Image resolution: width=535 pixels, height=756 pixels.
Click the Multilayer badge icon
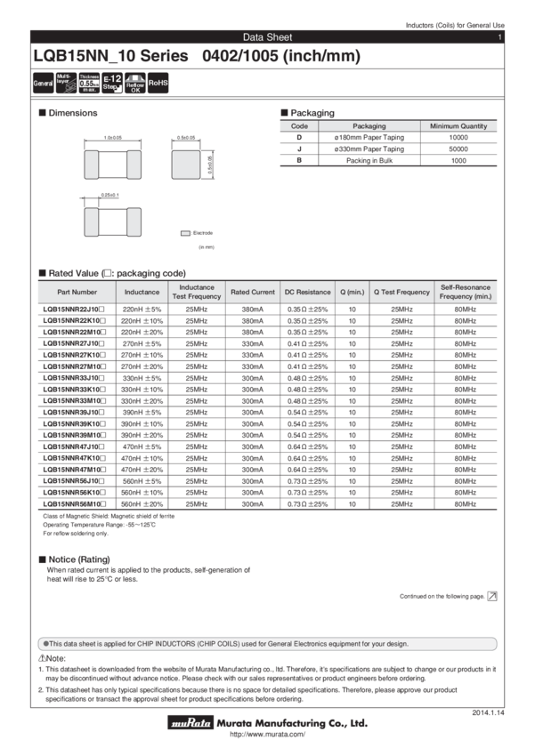pos(66,83)
